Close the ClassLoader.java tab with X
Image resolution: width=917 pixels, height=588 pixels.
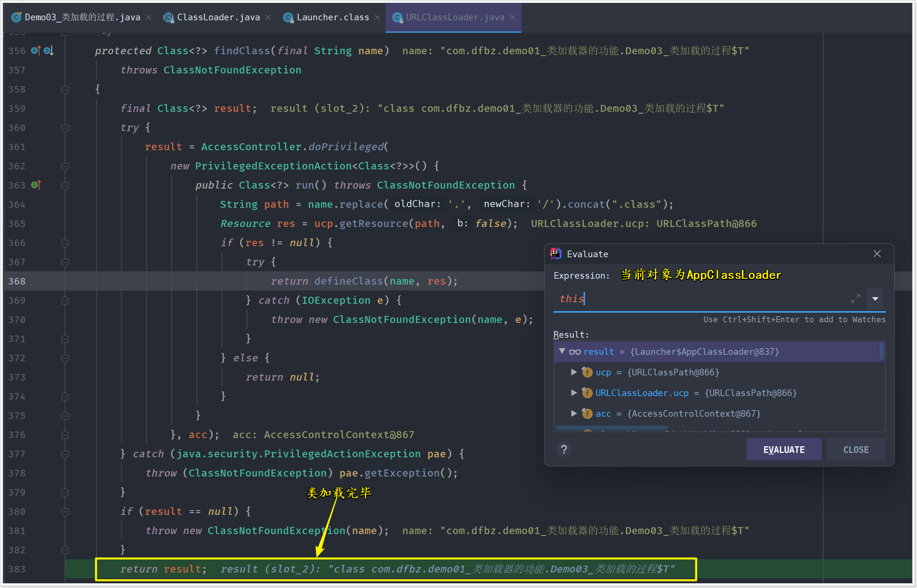[x=268, y=17]
